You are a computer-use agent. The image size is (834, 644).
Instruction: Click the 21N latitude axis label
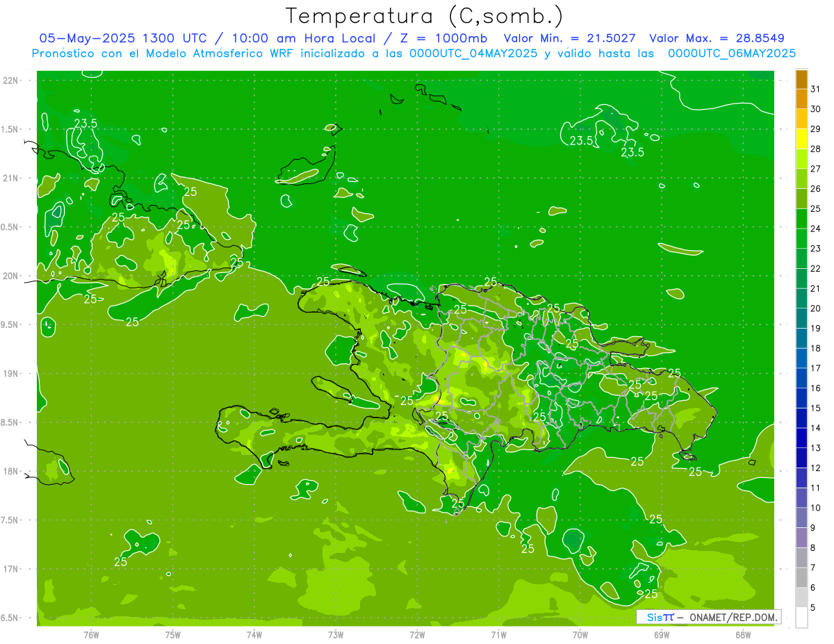(10, 179)
